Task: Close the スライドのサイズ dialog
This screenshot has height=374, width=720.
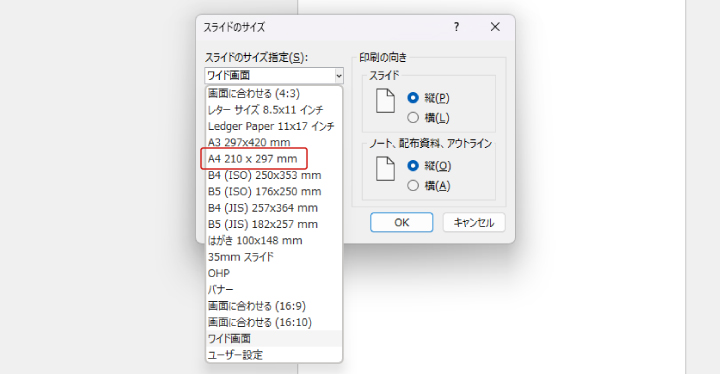Action: [x=495, y=27]
